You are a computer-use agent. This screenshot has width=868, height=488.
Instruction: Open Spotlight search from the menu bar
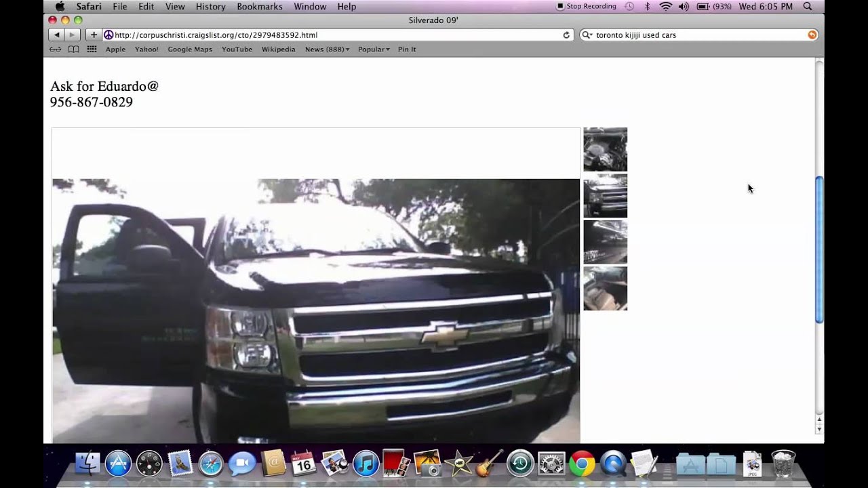click(x=807, y=6)
